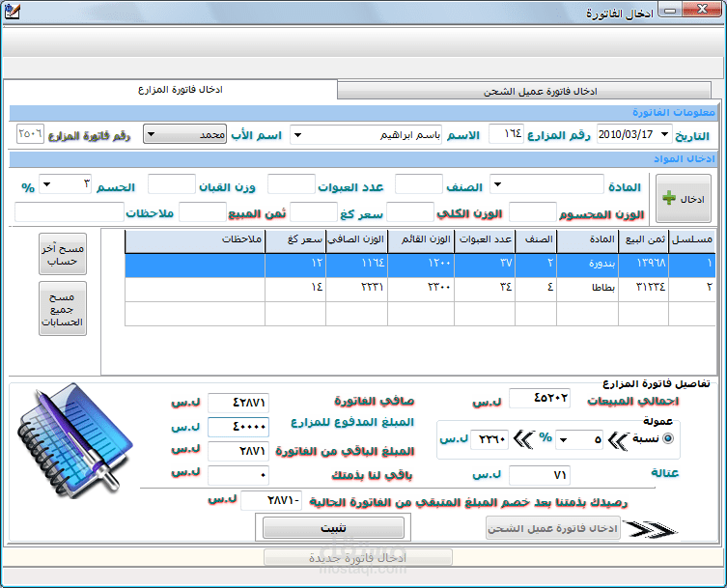
Task: Click the صافي الفاتورة net field
Action: (238, 403)
